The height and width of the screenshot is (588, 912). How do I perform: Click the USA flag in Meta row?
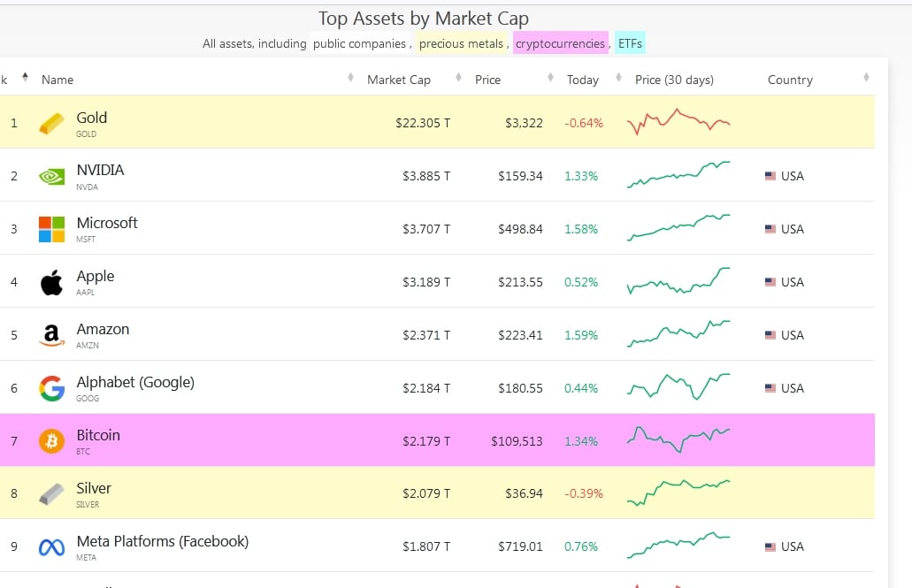coord(770,546)
